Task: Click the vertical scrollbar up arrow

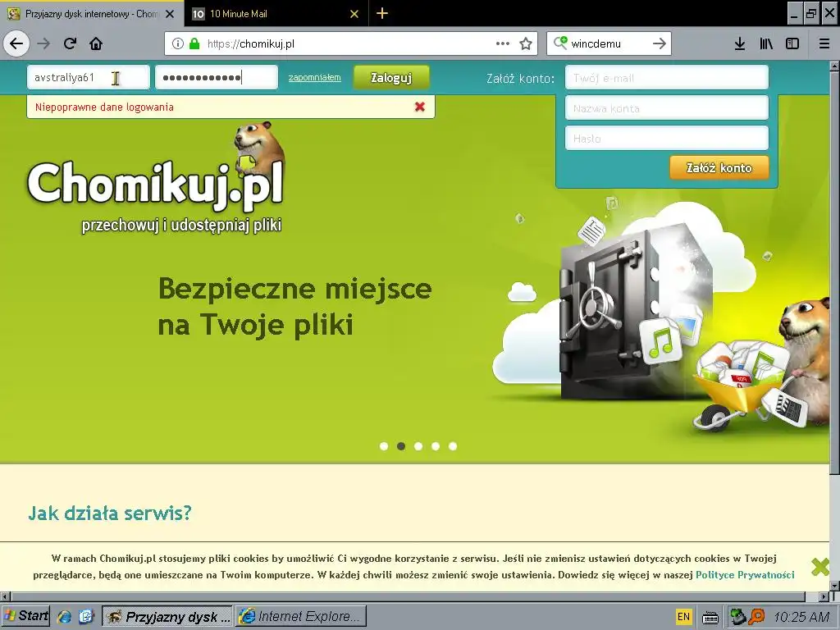Action: pos(834,66)
